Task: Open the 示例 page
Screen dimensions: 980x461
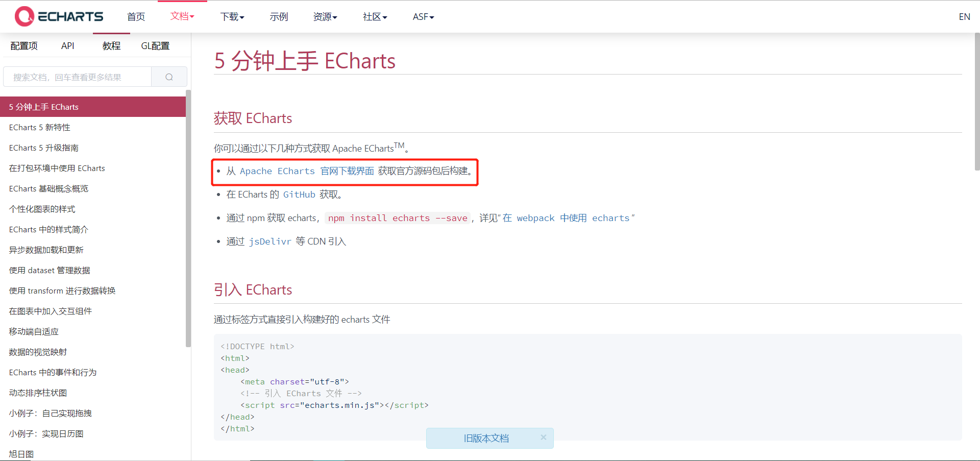Action: click(x=279, y=16)
